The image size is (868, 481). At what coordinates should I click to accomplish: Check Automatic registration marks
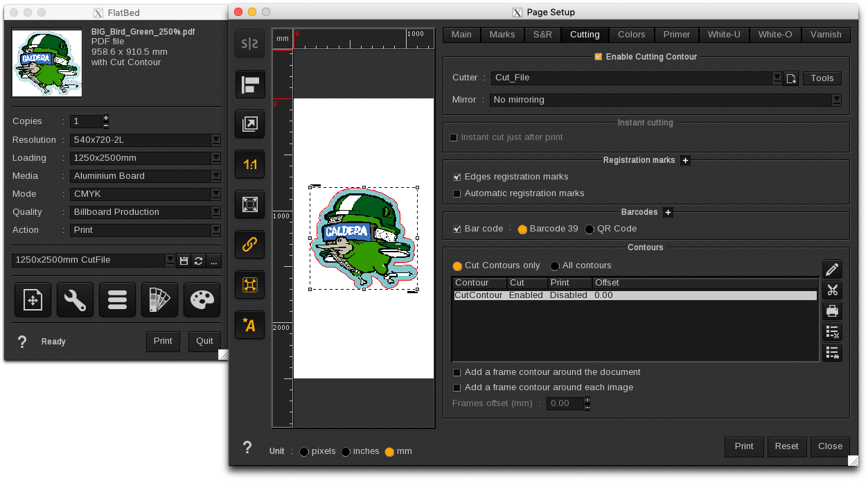pyautogui.click(x=457, y=193)
